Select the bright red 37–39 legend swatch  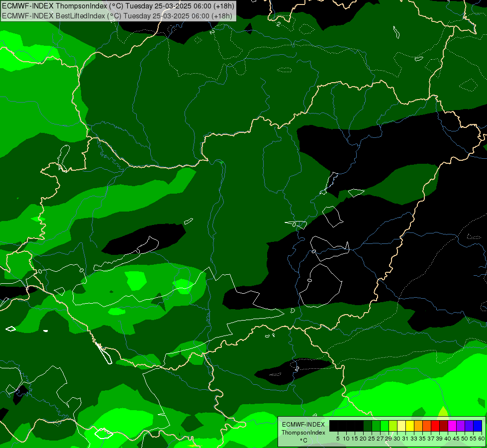point(435,426)
